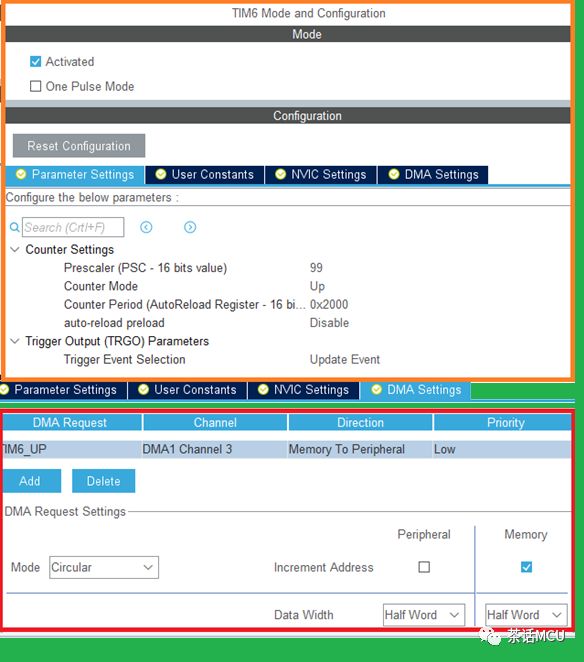The image size is (584, 662).
Task: Collapse Trigger Output (TRGO) Parameters section
Action: [x=15, y=341]
